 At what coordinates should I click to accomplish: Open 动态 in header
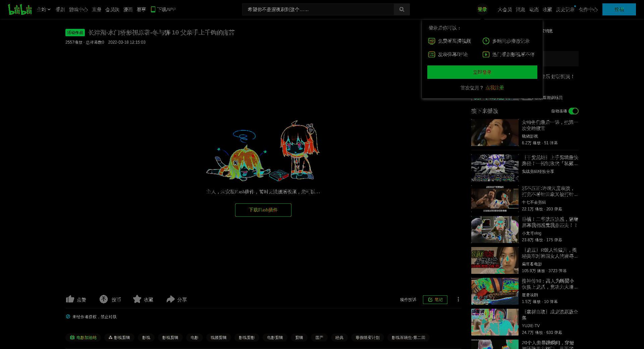534,9
